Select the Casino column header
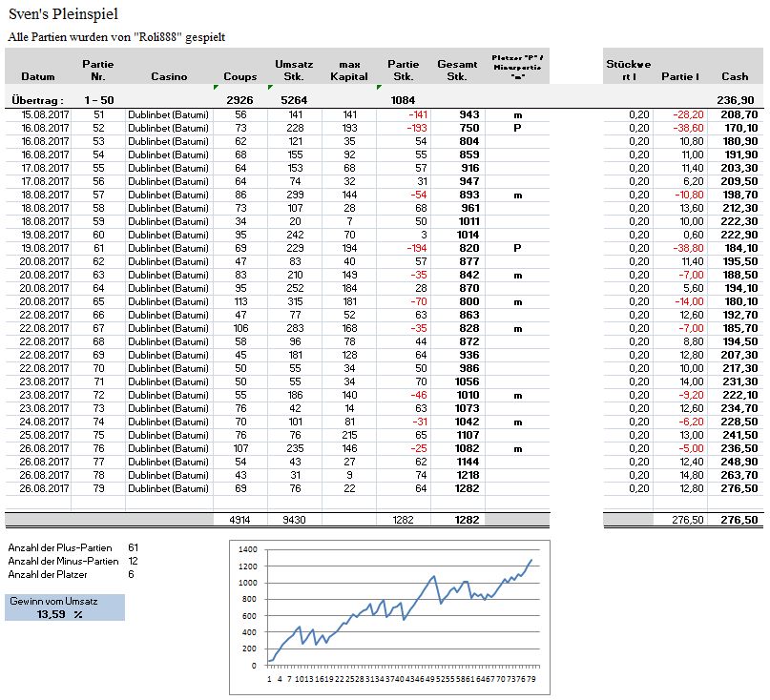The width and height of the screenshot is (770, 700). point(169,76)
